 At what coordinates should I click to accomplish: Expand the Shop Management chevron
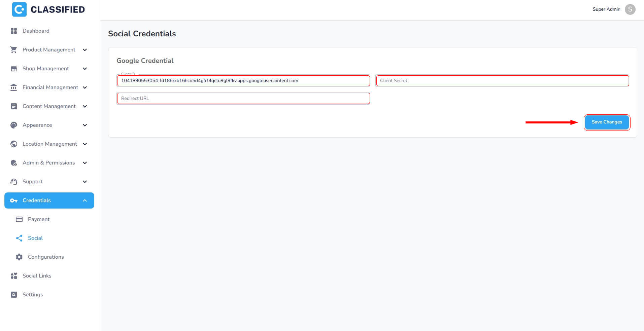[85, 69]
